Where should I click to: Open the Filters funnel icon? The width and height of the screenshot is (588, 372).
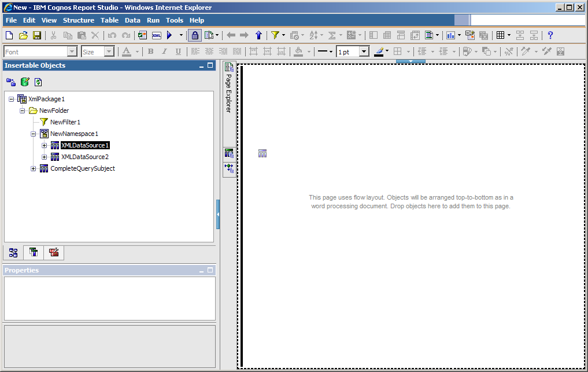[275, 35]
